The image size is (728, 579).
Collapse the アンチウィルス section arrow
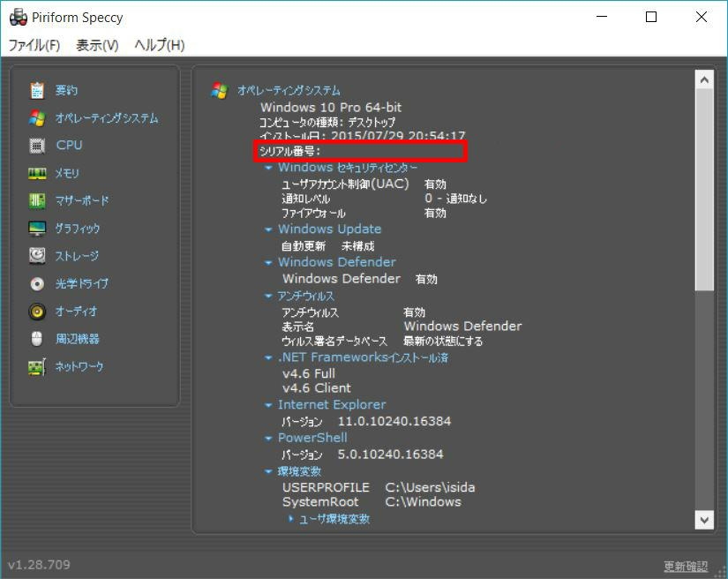268,296
